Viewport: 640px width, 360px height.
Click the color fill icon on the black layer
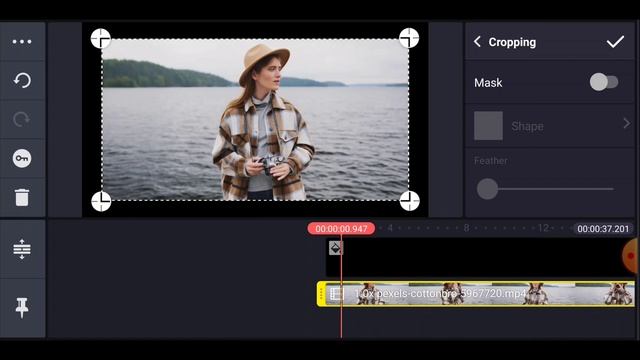point(336,248)
